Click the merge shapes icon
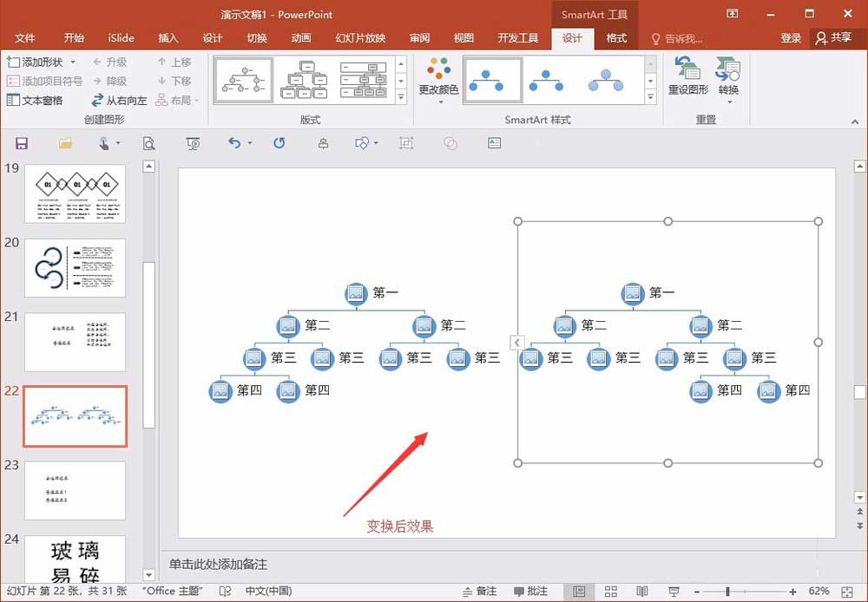Screen dimensions: 868x602 (x=450, y=144)
